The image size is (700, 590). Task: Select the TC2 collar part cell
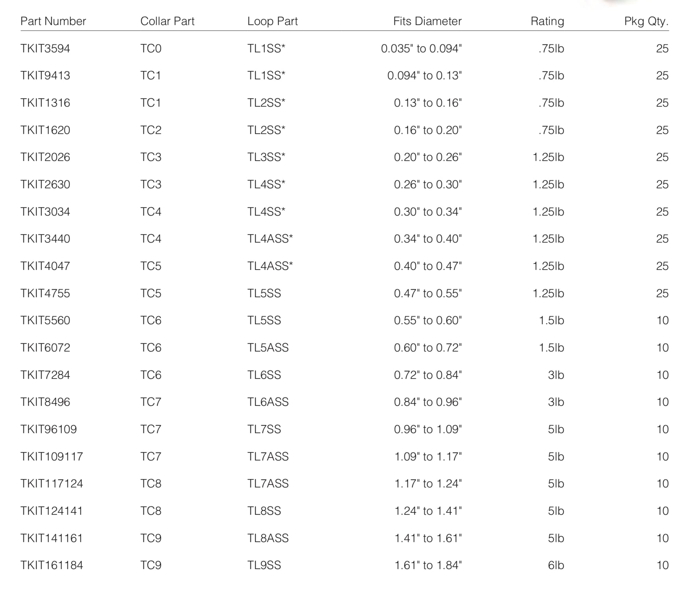[x=151, y=130]
